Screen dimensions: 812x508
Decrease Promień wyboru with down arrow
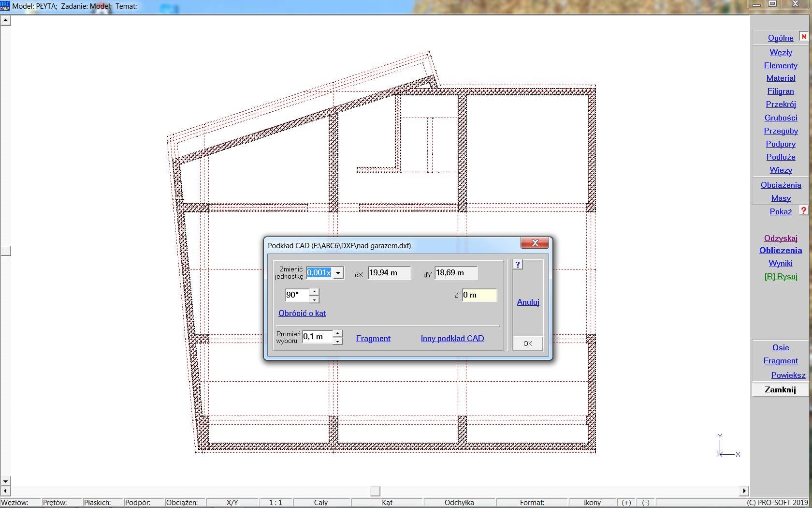pyautogui.click(x=337, y=341)
